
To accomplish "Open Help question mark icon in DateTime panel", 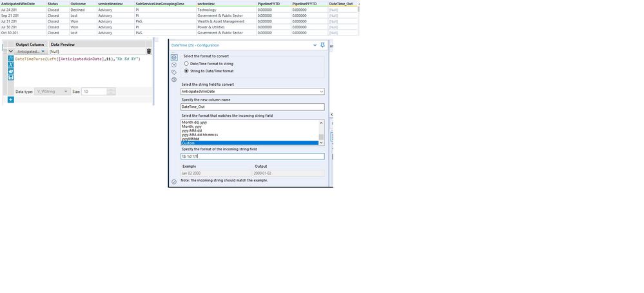I will [x=174, y=80].
